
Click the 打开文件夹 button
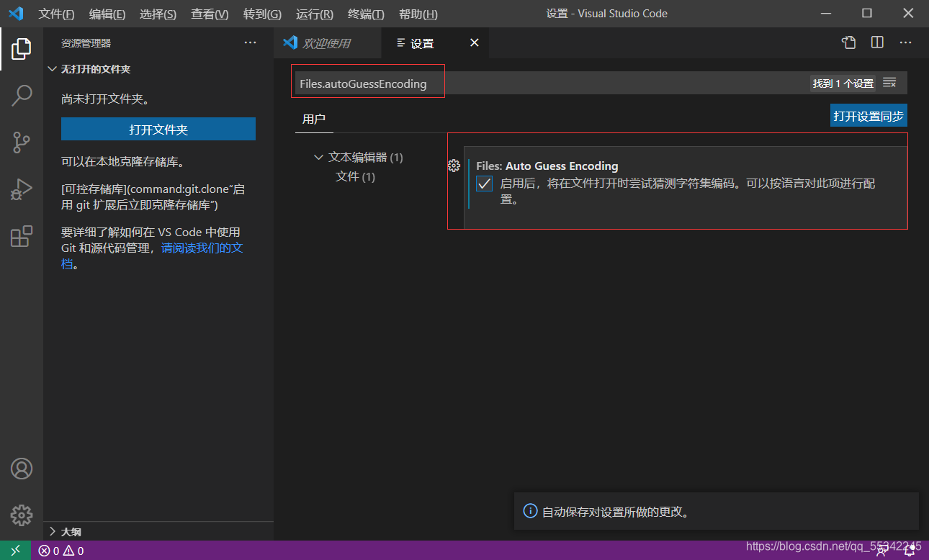[x=158, y=130]
